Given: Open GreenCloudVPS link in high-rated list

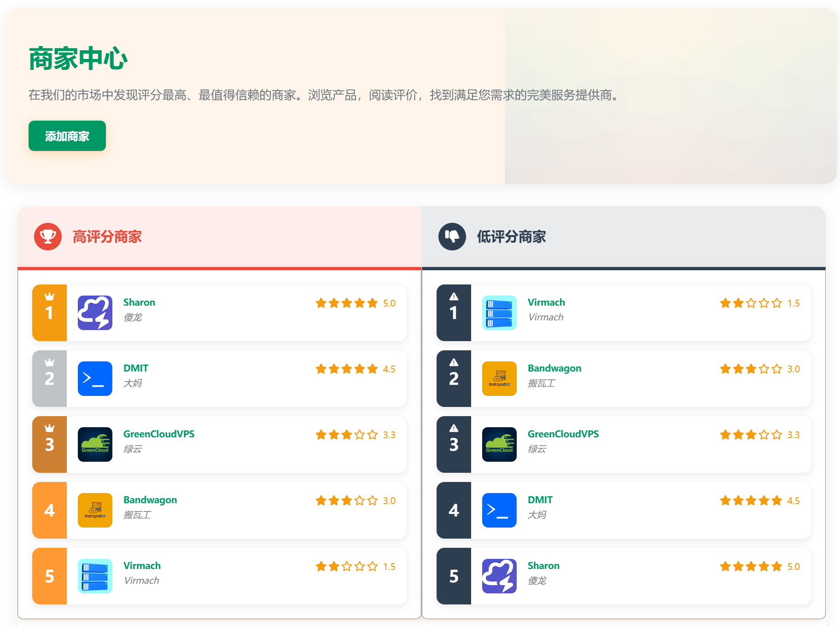Looking at the screenshot, I should point(159,434).
